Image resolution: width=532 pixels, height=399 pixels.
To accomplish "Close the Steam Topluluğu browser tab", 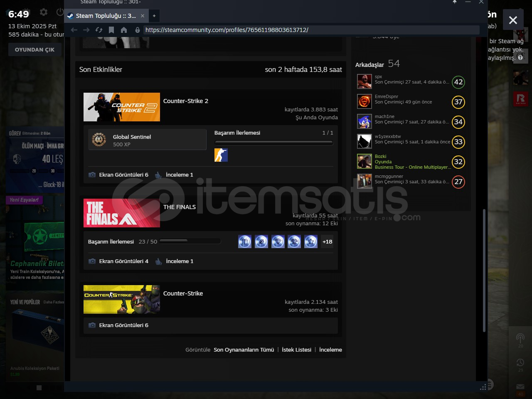I will [x=143, y=16].
